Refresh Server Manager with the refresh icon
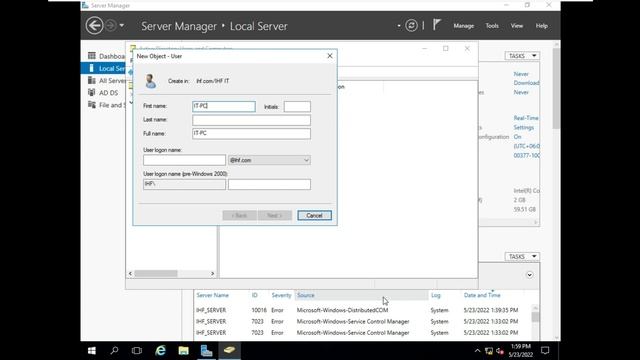640x360 pixels. click(x=411, y=26)
